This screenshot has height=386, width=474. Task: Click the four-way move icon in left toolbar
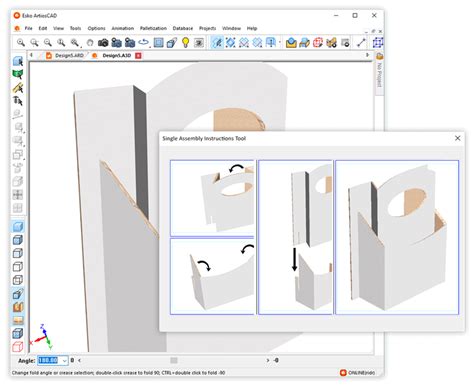click(x=18, y=195)
